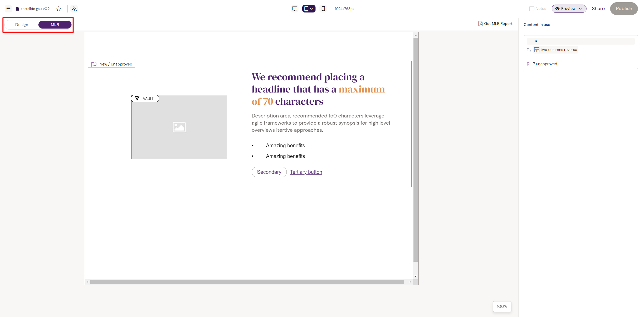Switch to mobile phone viewport icon
Viewport: 644px width, 317px height.
(323, 9)
